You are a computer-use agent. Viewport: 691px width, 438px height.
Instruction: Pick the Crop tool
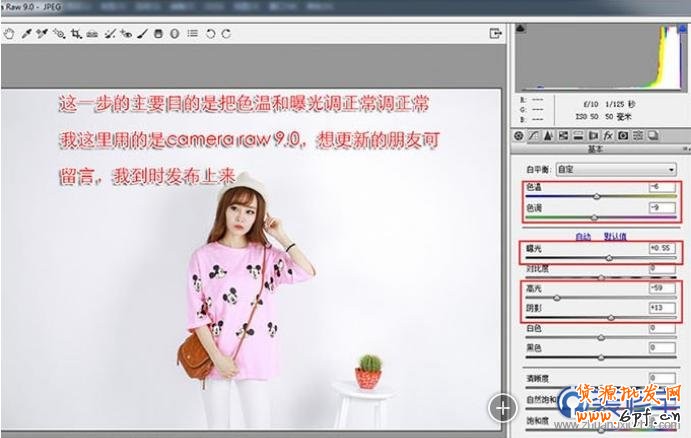(x=75, y=33)
